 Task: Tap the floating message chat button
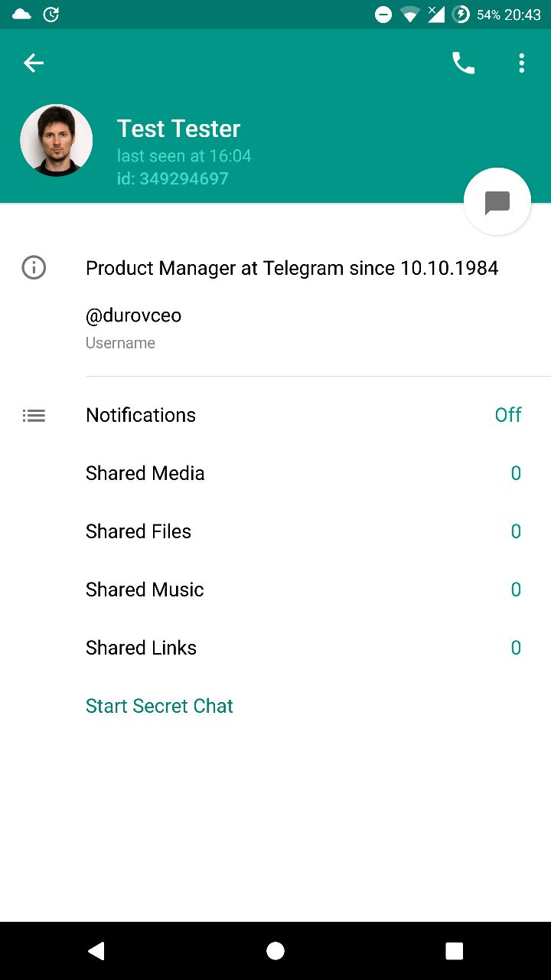pyautogui.click(x=497, y=202)
